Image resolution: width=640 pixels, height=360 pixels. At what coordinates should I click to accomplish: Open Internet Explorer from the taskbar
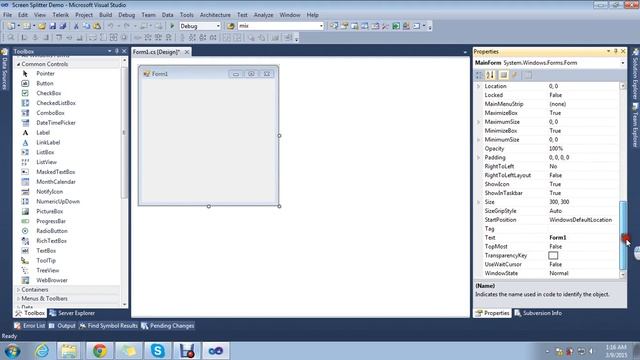[42, 351]
